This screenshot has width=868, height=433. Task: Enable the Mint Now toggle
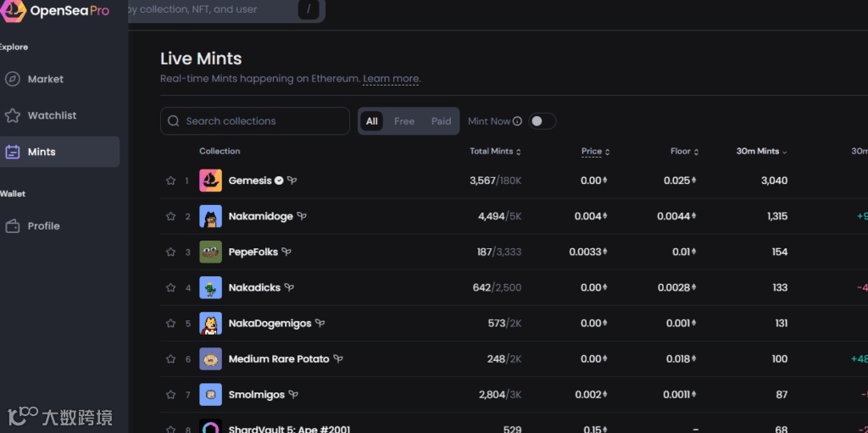542,121
